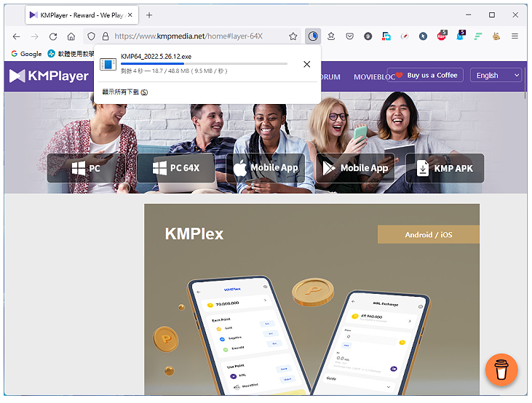Click the compass-like extension icon
This screenshot has height=403, width=532.
(x=405, y=36)
